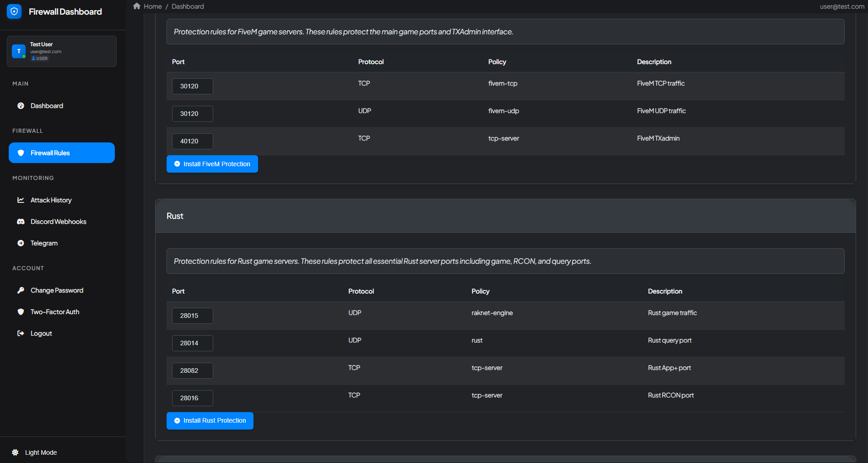868x463 pixels.
Task: Click the Firewall Dashboard shield logo icon
Action: (x=14, y=11)
